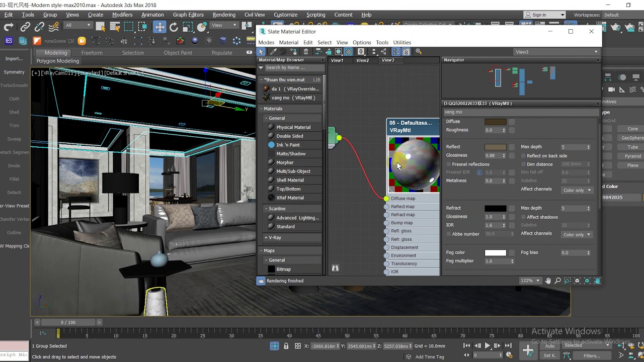The height and width of the screenshot is (362, 644).
Task: Activate the Pan tool in Slate editor
Action: [548, 281]
